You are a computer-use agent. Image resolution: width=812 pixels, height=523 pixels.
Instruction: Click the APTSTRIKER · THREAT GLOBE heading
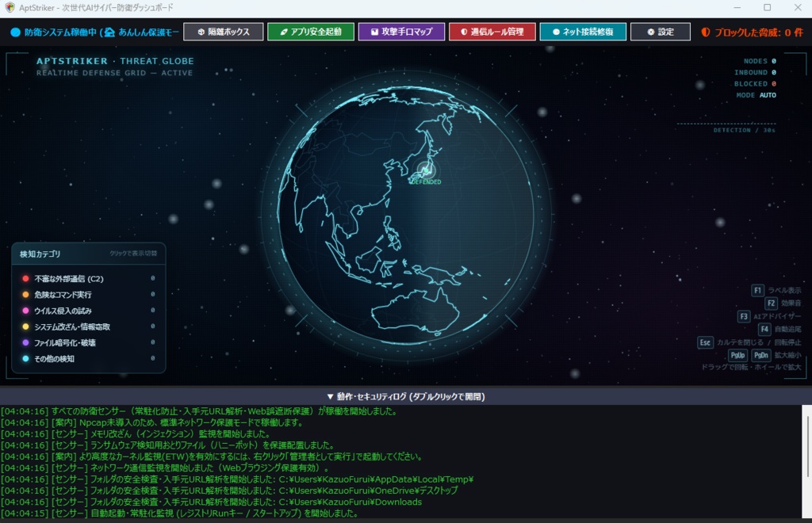click(x=115, y=61)
